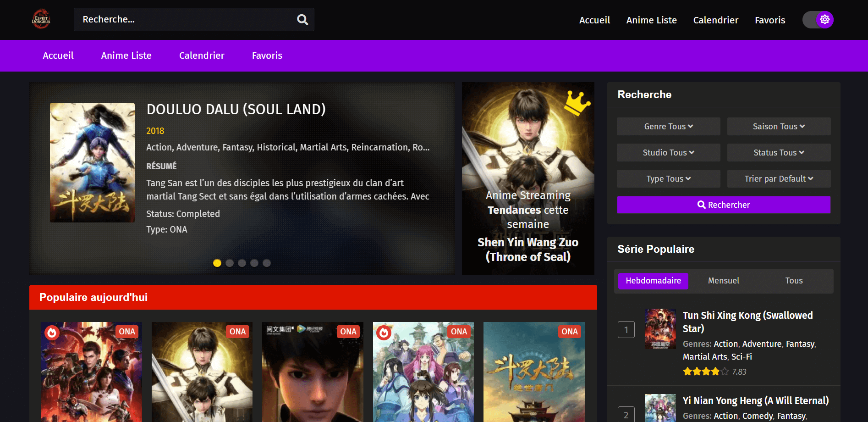Switch to the Mensuel popular tab
This screenshot has width=868, height=422.
click(723, 281)
